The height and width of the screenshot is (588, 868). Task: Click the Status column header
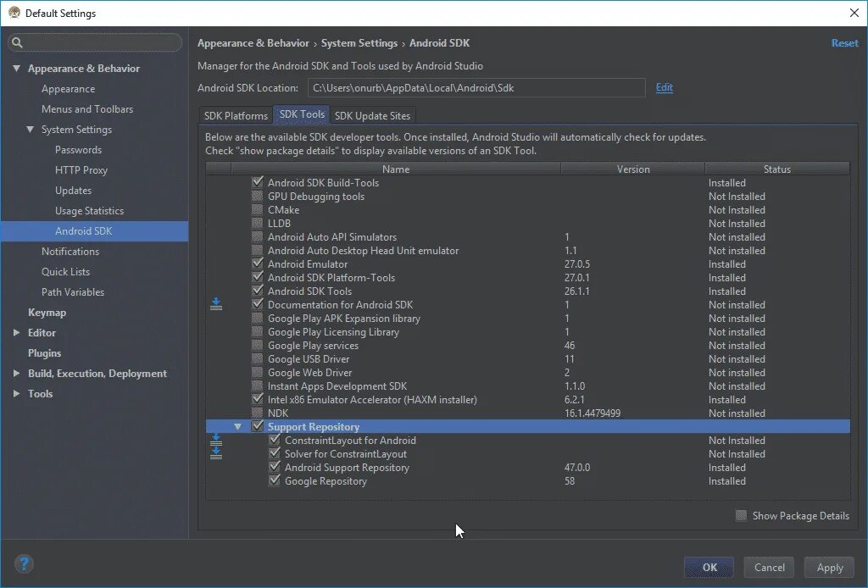click(x=777, y=169)
